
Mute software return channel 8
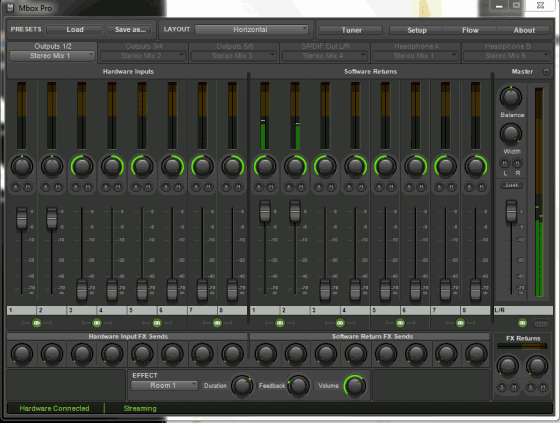click(481, 186)
